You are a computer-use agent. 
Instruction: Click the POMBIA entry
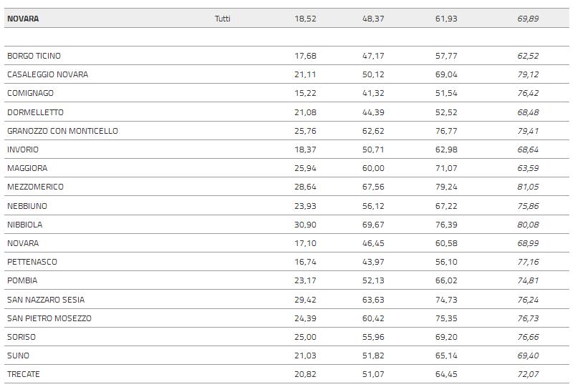click(x=22, y=280)
